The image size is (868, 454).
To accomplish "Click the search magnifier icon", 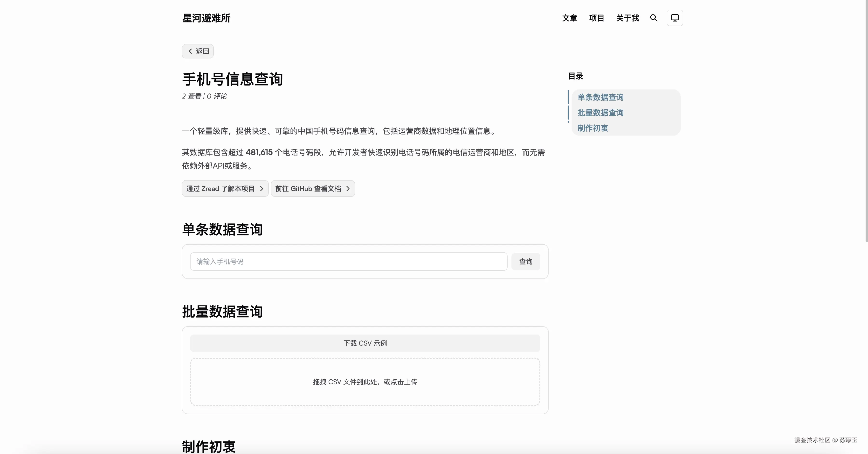I will (x=653, y=18).
